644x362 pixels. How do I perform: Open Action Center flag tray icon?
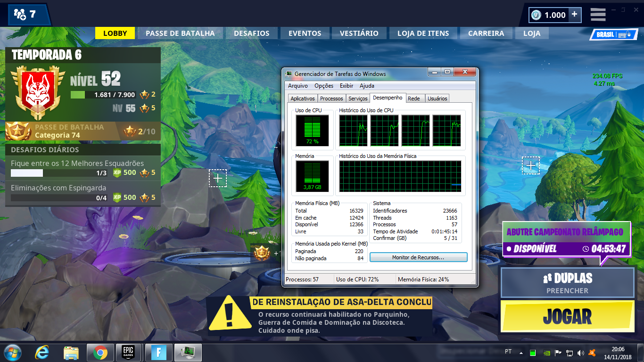coord(558,353)
